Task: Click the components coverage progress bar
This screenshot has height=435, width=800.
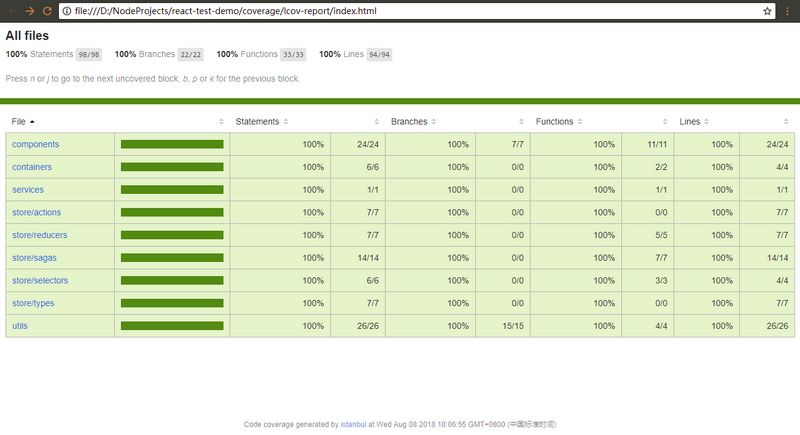Action: 172,144
